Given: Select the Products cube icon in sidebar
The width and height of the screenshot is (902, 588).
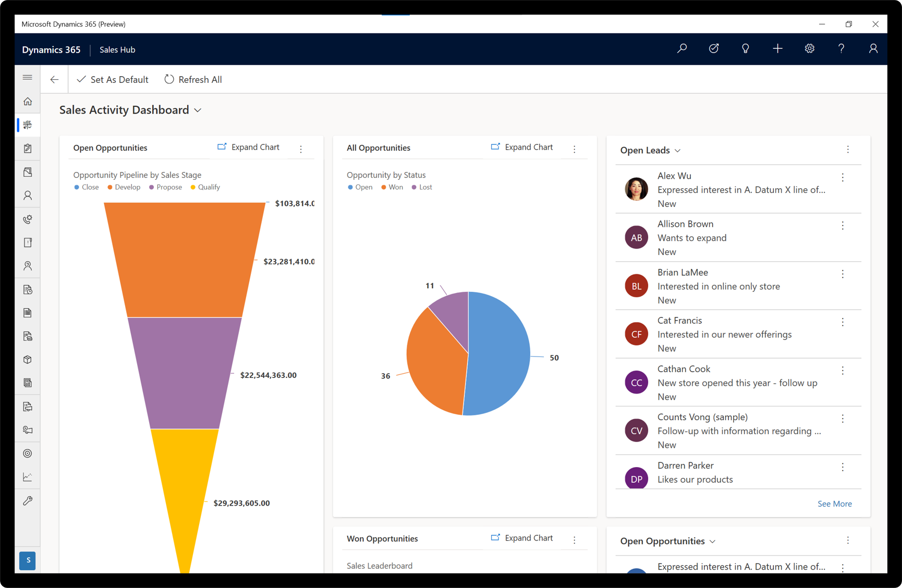Looking at the screenshot, I should 27,359.
